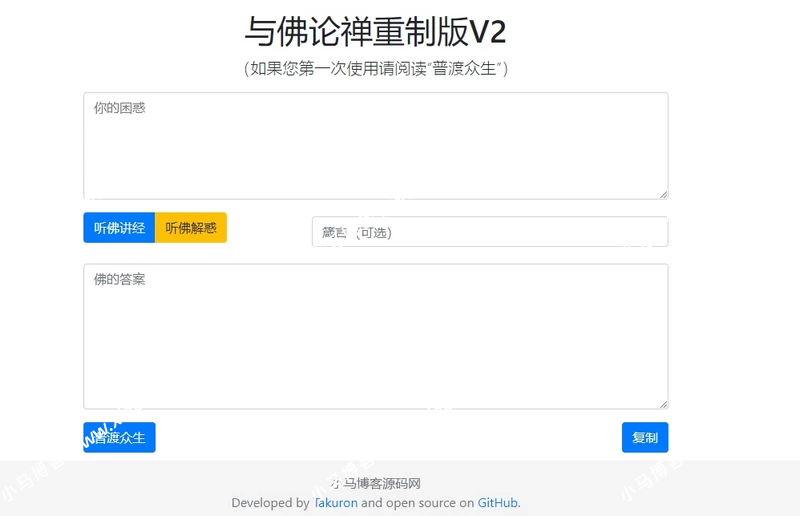Image resolution: width=800 pixels, height=516 pixels.
Task: Click the 与佛论禅重制版V2 page heading
Action: pyautogui.click(x=375, y=32)
